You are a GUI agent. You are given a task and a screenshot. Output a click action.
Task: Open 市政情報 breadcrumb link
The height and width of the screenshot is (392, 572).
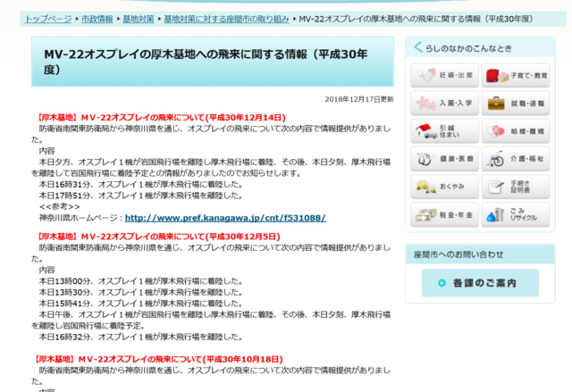(97, 18)
